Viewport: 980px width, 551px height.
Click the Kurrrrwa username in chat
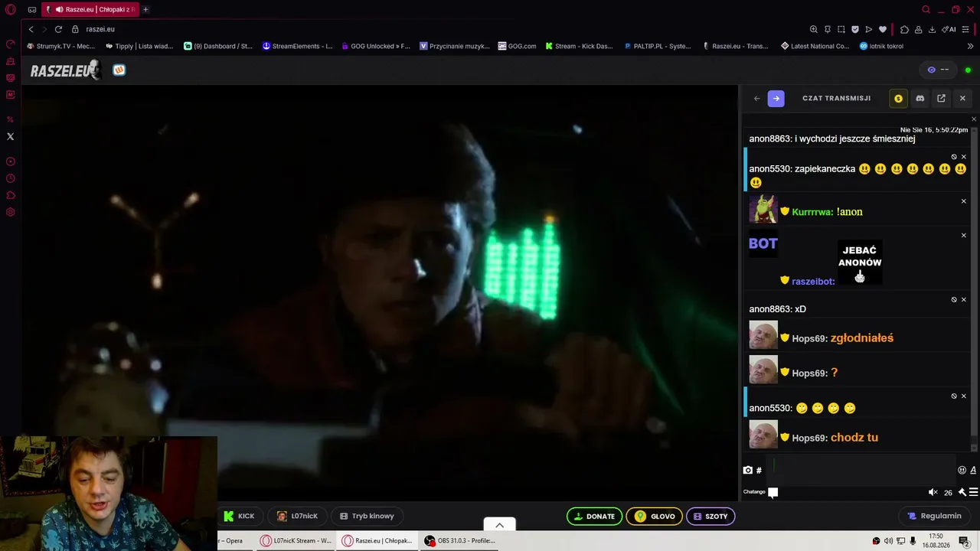pyautogui.click(x=812, y=212)
